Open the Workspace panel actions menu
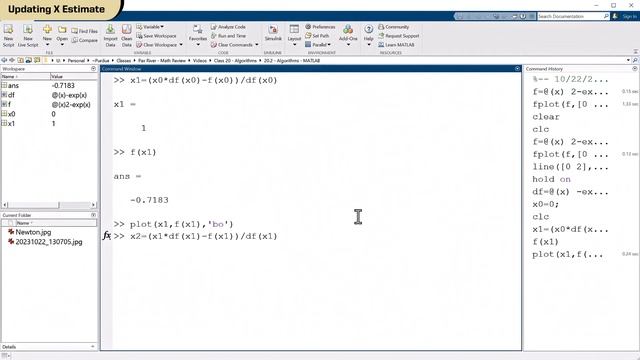 coord(93,69)
